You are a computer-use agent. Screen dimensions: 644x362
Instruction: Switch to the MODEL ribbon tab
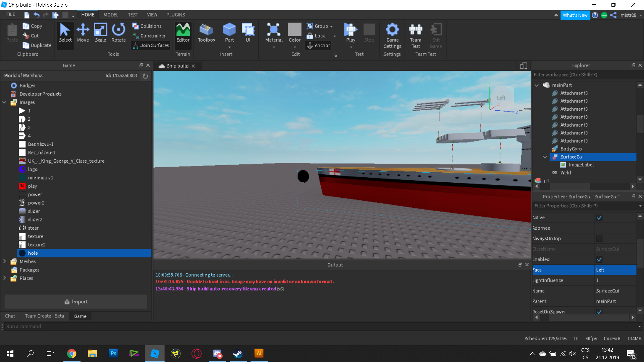click(x=111, y=15)
